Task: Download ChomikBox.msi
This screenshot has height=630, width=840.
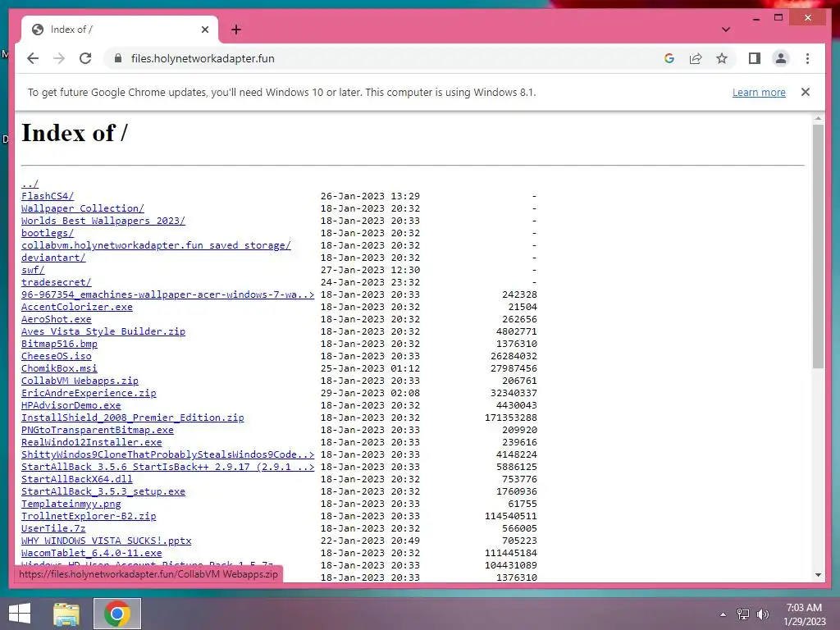Action: 59,368
